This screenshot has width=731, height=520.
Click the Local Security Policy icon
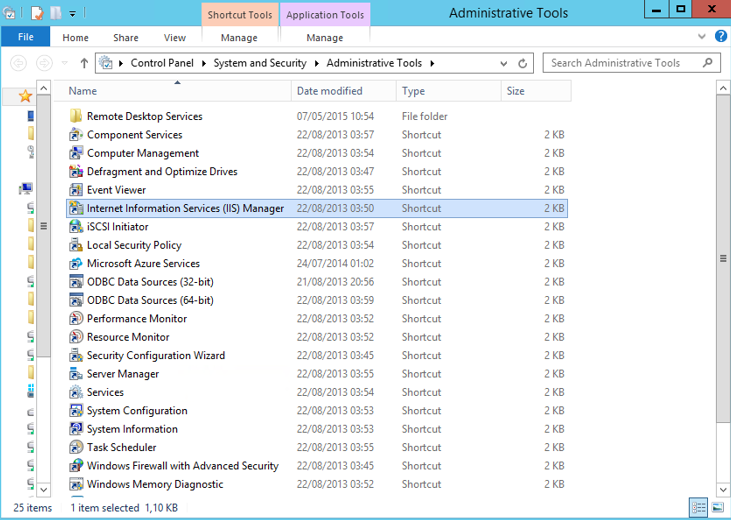[x=76, y=245]
